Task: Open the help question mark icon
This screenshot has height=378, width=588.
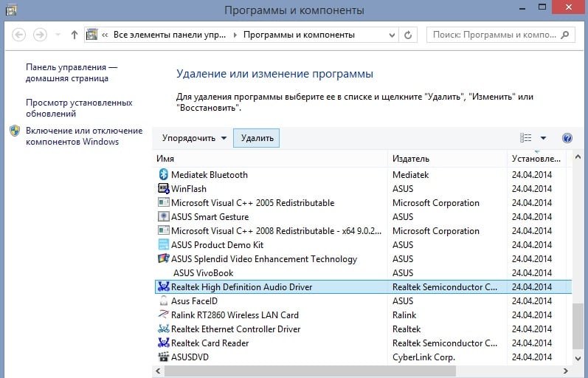Action: coord(567,138)
